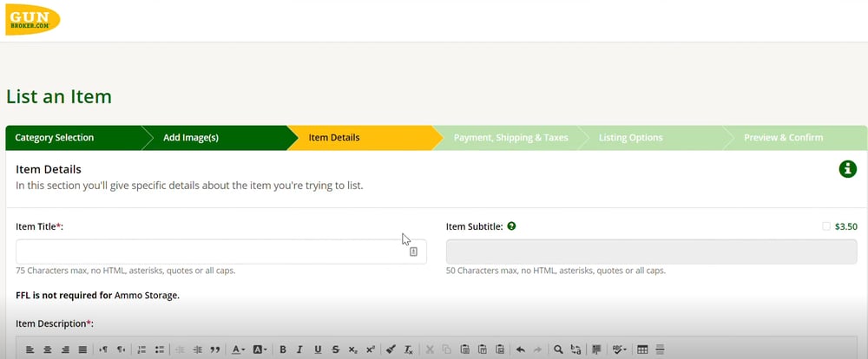Click the GunBroker.com logo
The image size is (868, 359).
[x=33, y=19]
